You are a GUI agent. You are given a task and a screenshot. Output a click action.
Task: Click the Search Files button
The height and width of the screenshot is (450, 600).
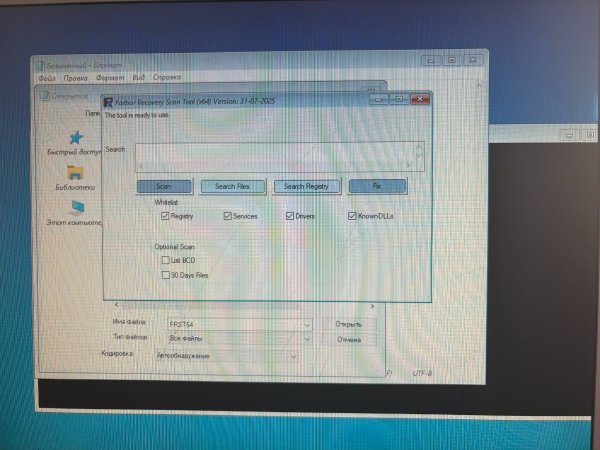point(232,186)
